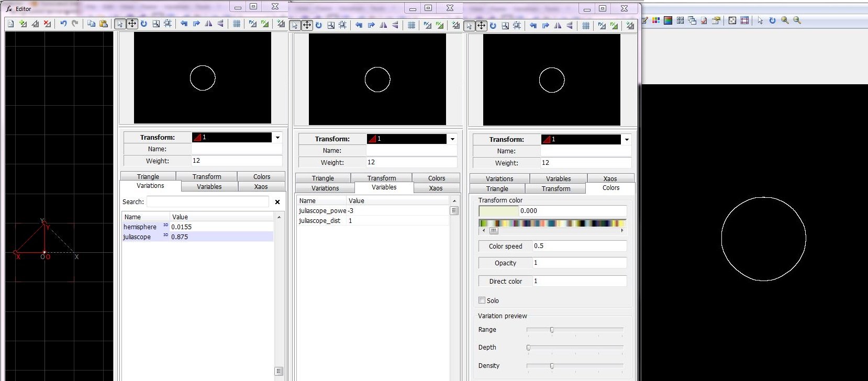
Task: Switch to Colors tab in Variations editor
Action: pyautogui.click(x=262, y=177)
